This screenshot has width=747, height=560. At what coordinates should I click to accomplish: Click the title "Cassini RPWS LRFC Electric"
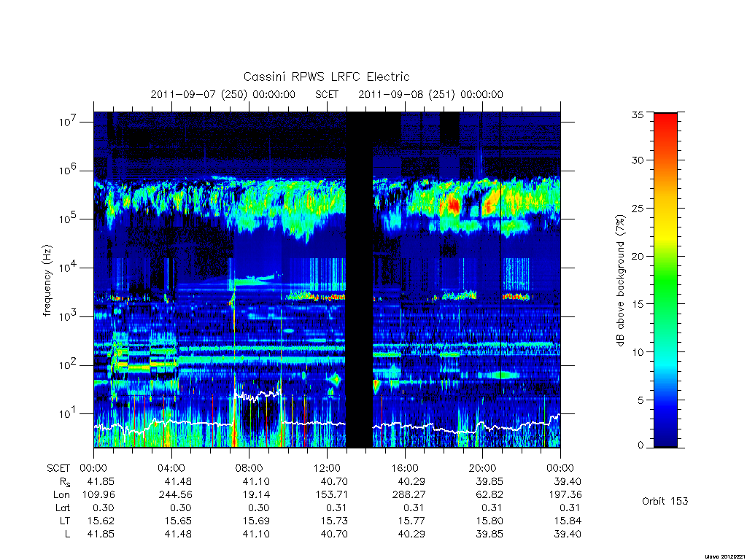(x=326, y=77)
